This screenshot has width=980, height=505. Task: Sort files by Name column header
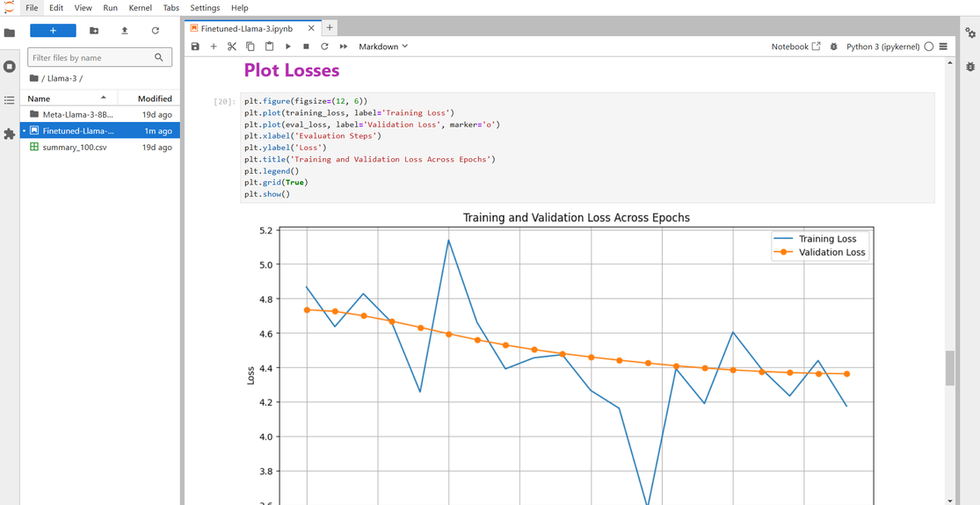pyautogui.click(x=69, y=98)
